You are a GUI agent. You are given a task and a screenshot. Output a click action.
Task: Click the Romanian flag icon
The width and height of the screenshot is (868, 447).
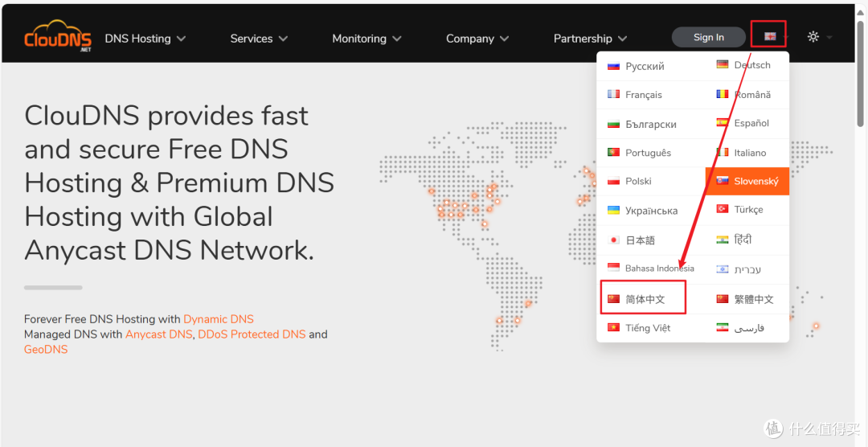[722, 94]
